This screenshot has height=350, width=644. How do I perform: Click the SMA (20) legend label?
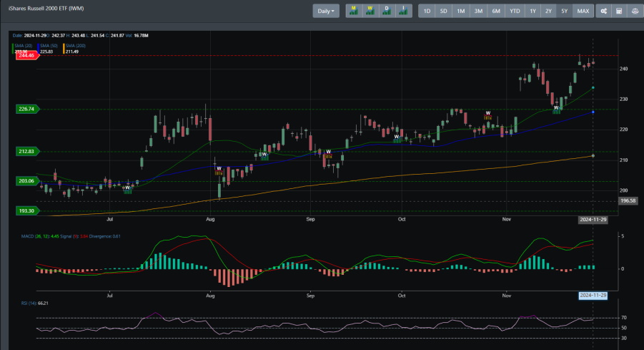coord(24,46)
